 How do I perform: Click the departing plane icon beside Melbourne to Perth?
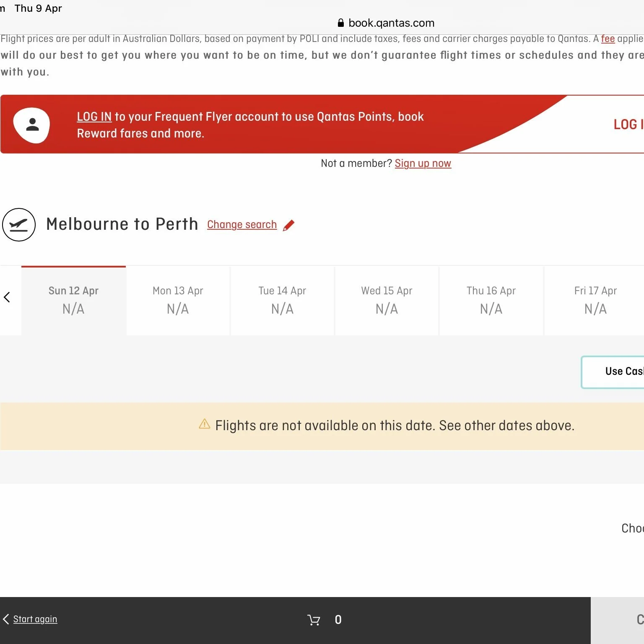pyautogui.click(x=19, y=225)
